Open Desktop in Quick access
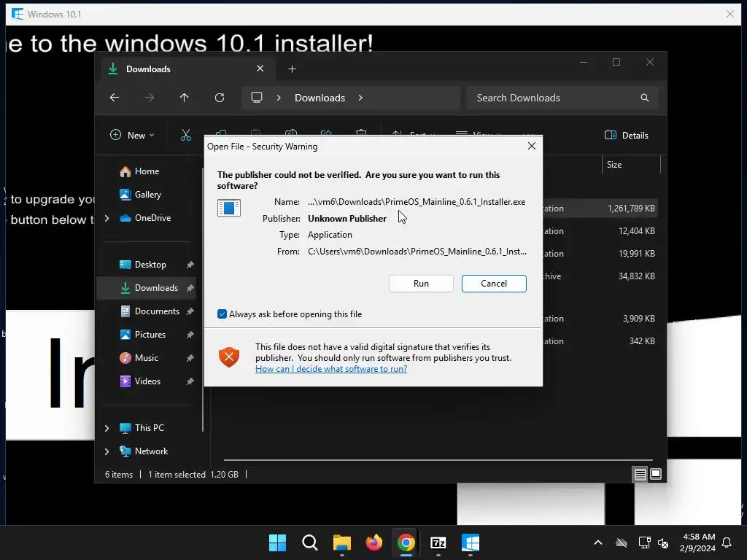Image resolution: width=747 pixels, height=560 pixels. (150, 264)
